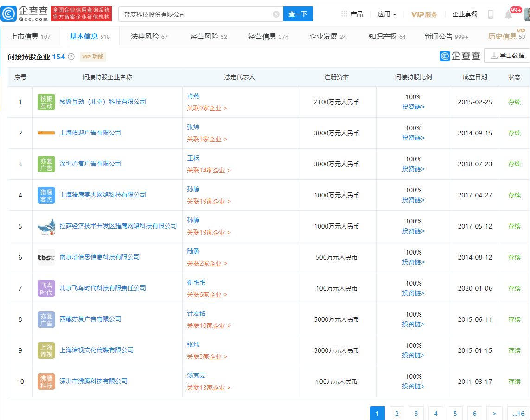Clear the search box with the X icon
The image size is (530, 420).
pos(276,14)
